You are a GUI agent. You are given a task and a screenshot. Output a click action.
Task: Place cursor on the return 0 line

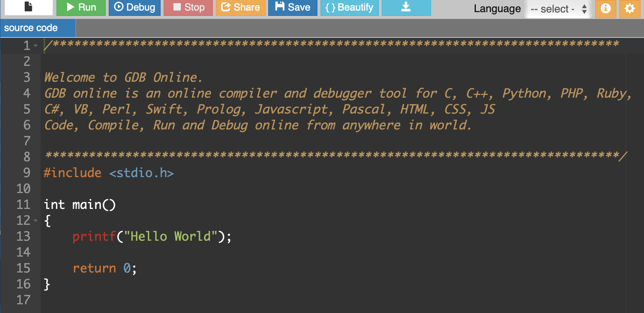104,268
